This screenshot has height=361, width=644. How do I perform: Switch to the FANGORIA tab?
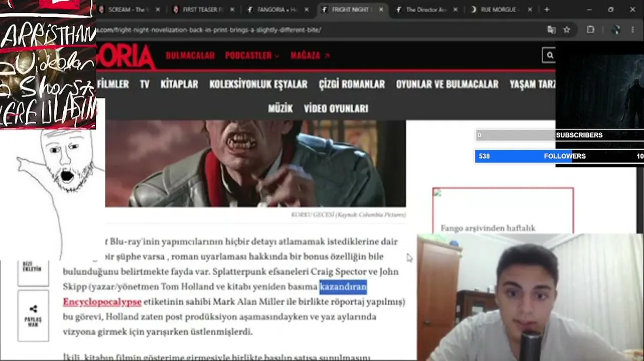click(x=277, y=10)
